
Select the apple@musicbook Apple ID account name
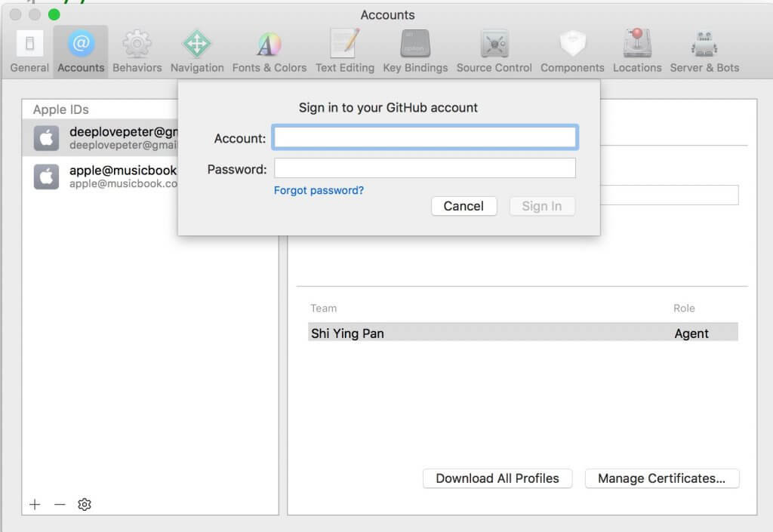click(123, 171)
